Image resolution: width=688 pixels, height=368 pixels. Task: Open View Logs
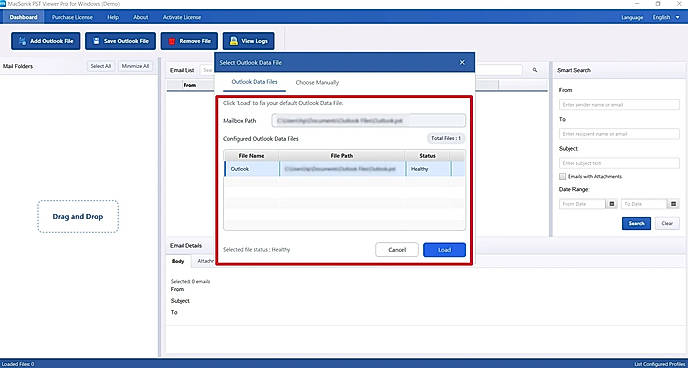coord(248,41)
